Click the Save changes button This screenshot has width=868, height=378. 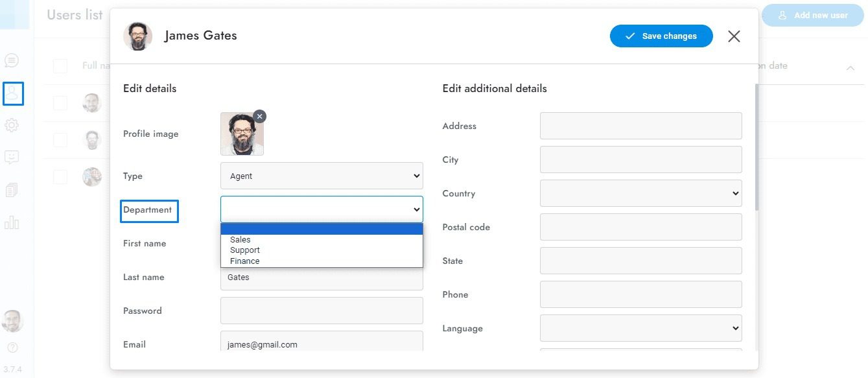661,36
